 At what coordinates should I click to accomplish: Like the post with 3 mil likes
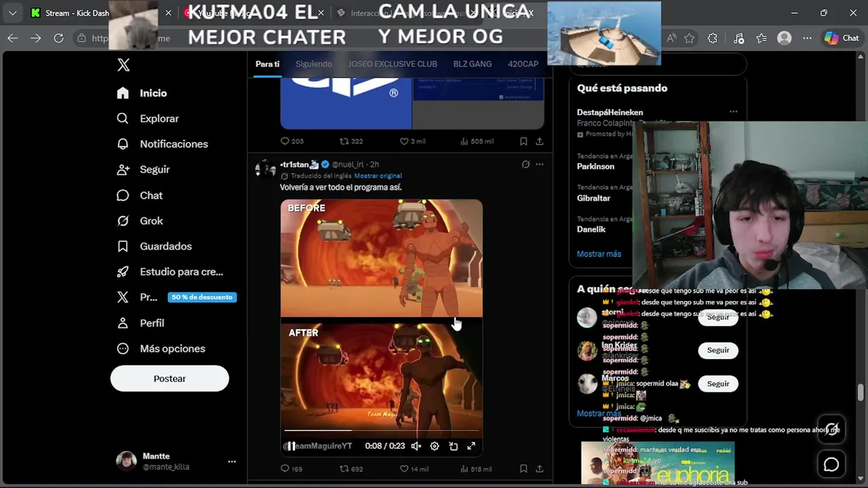[403, 141]
